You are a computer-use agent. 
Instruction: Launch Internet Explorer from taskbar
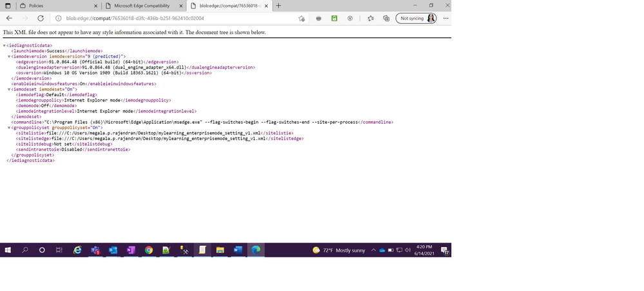pyautogui.click(x=77, y=250)
